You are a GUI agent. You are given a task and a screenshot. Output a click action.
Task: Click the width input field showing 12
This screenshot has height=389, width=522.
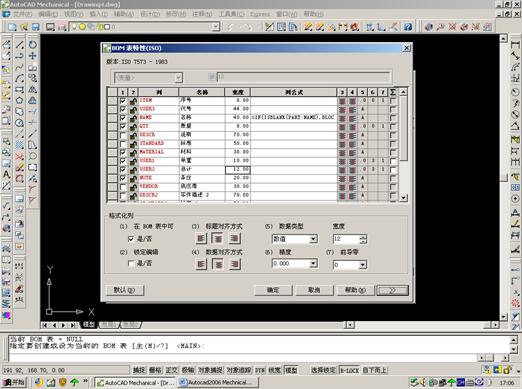point(346,239)
